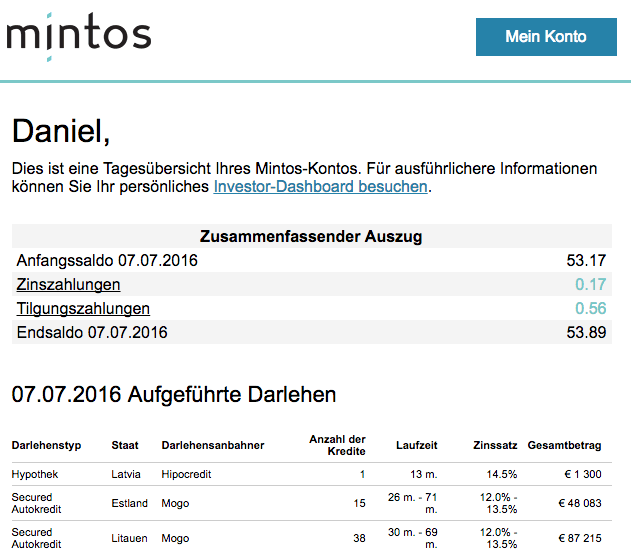Click the Tilgungszahlungen amount 0.56

[x=590, y=309]
